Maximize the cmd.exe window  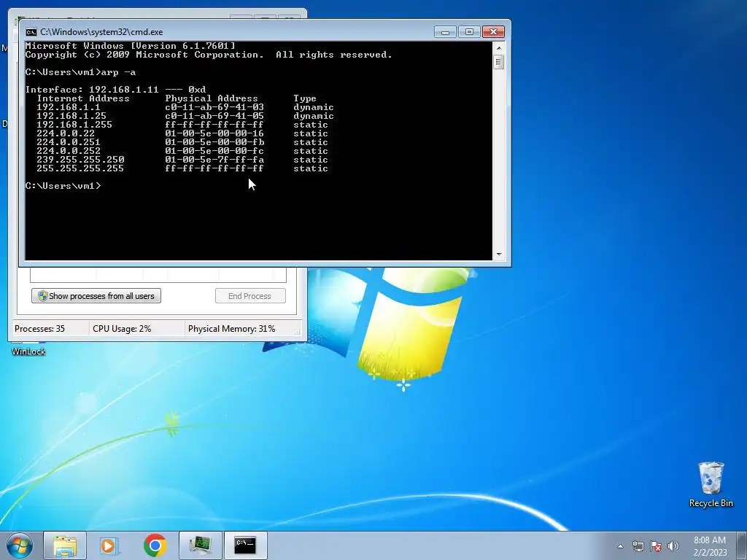[469, 32]
